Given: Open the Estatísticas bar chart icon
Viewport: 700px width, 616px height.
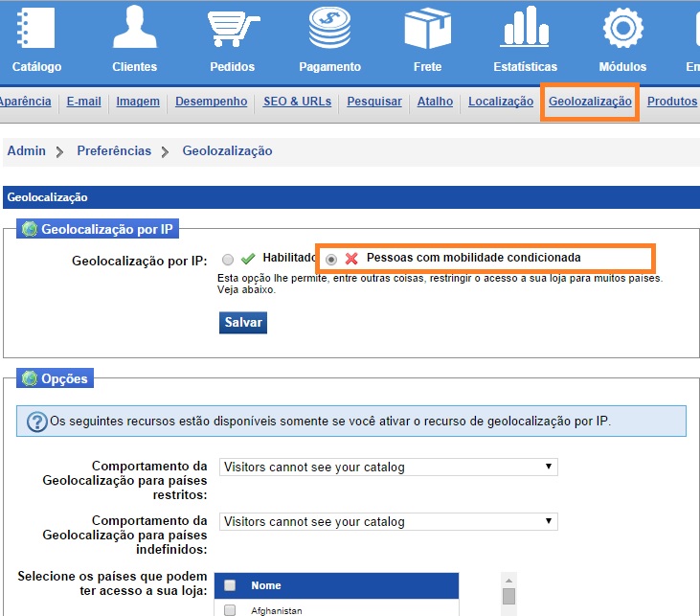Looking at the screenshot, I should point(525,27).
